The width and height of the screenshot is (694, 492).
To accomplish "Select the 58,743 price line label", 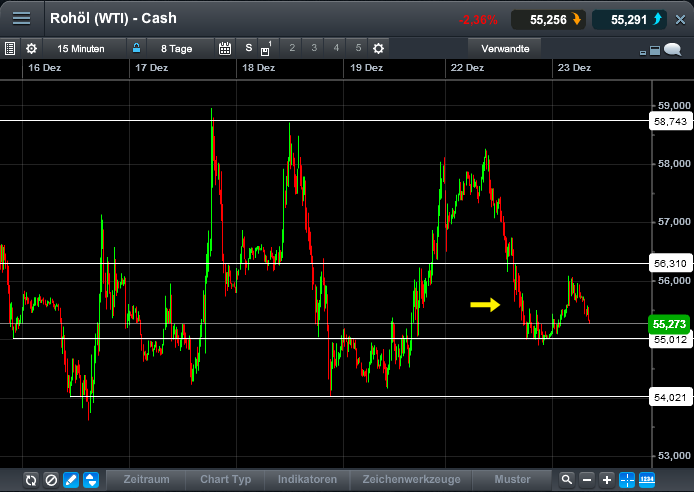I will click(x=670, y=122).
